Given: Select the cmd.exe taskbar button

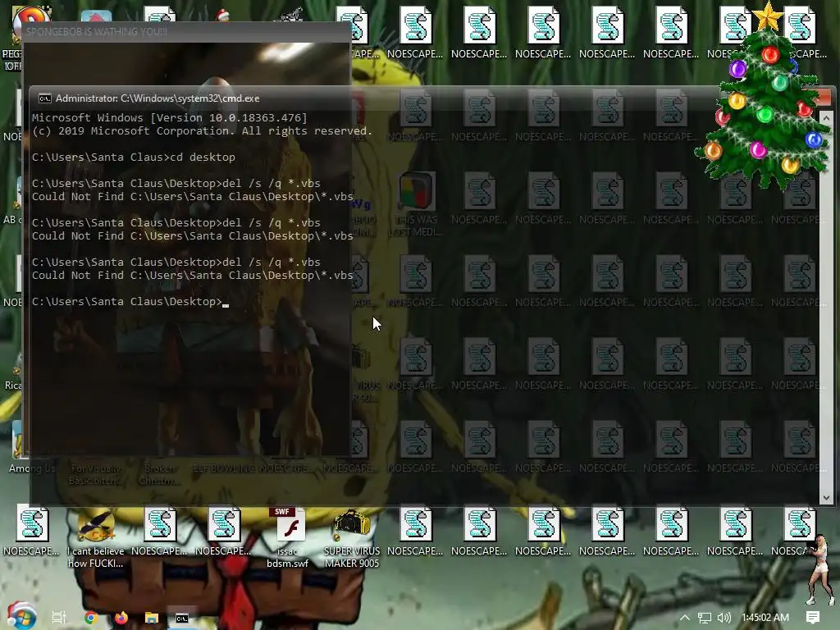Looking at the screenshot, I should [x=182, y=618].
